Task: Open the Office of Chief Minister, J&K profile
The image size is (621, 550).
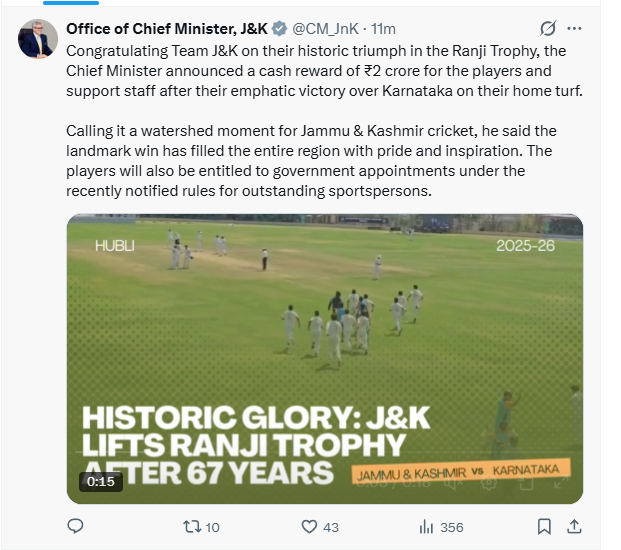Action: pos(167,28)
